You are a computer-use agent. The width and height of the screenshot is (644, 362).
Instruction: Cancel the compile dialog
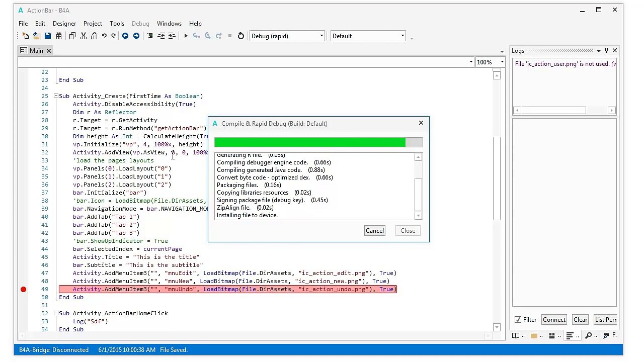375,231
